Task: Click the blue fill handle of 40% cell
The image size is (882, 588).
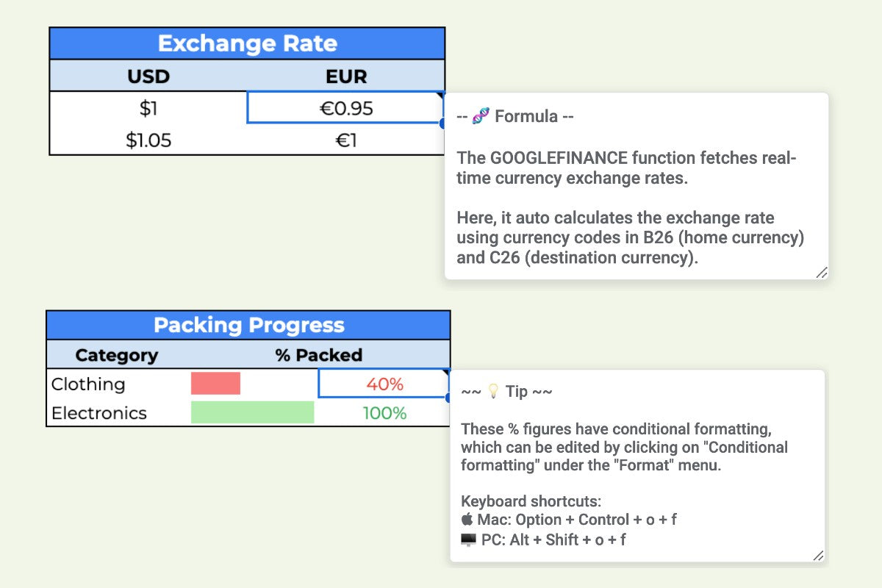Action: click(448, 398)
